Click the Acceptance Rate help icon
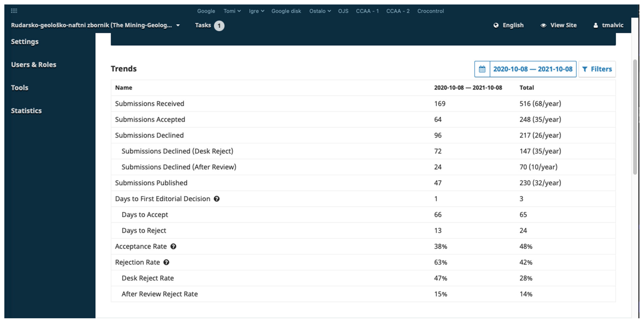This screenshot has width=644, height=325. 173,247
